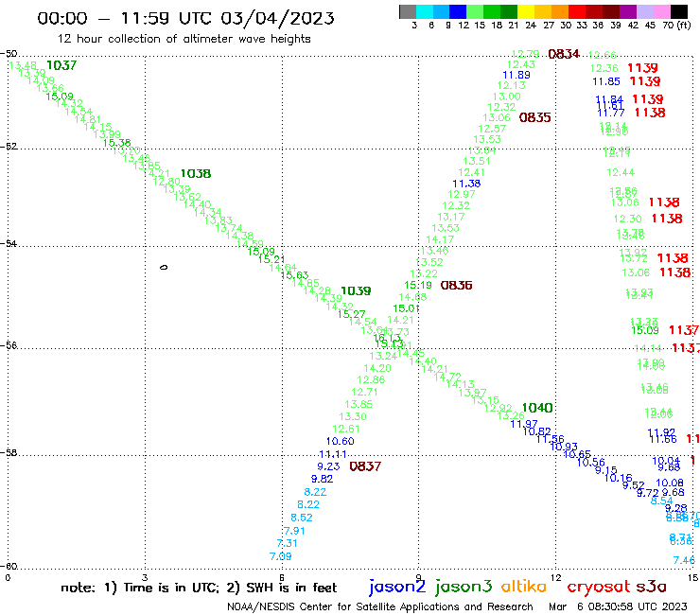Click the blue value '11.89'
The width and height of the screenshot is (700, 615).
tap(516, 75)
